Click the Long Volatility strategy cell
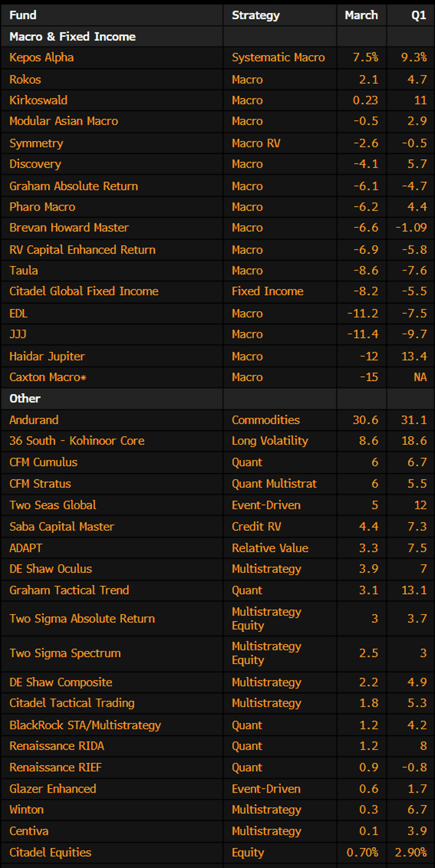 click(x=270, y=441)
